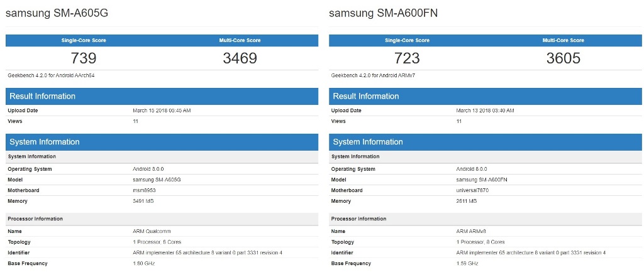The width and height of the screenshot is (644, 275).
Task: Click upload date 'March 13 2018 03:40 AM'
Action: click(x=485, y=111)
